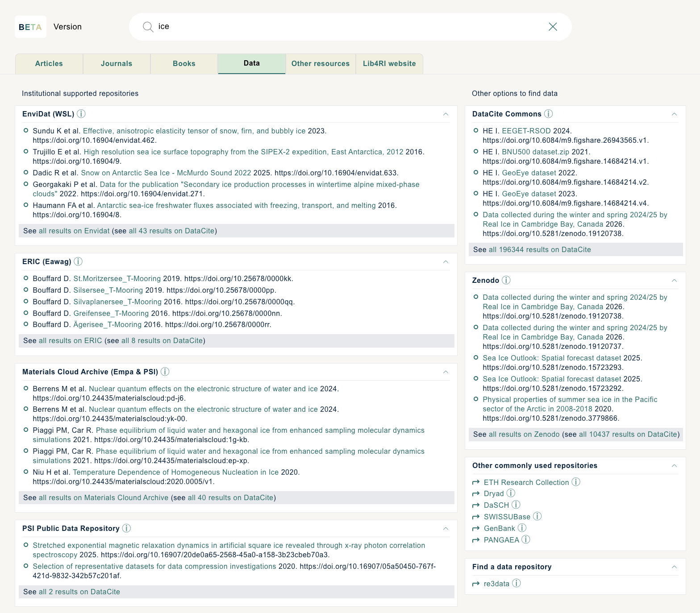Open St.Moritzersee_T-Mooring dataset
The height and width of the screenshot is (613, 700).
(117, 278)
